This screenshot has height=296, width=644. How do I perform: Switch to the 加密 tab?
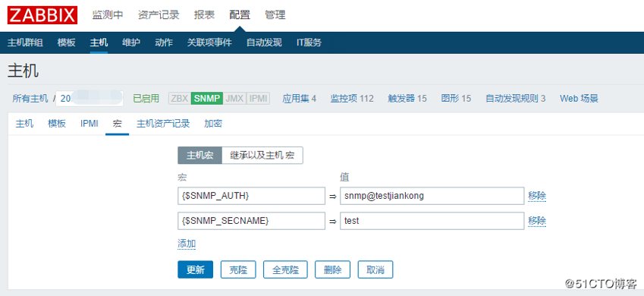212,123
